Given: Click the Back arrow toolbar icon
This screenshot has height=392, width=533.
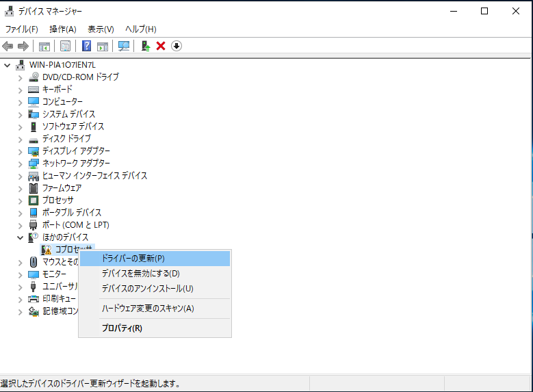Looking at the screenshot, I should (x=8, y=46).
